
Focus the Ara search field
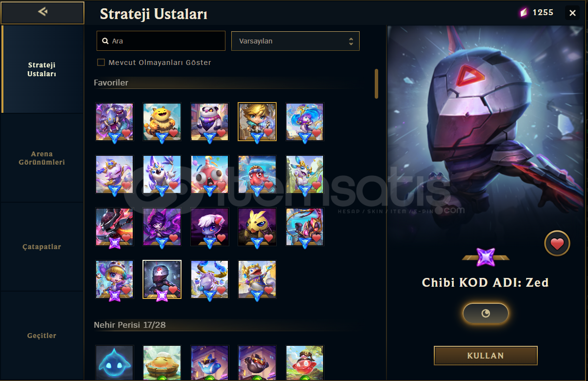161,41
